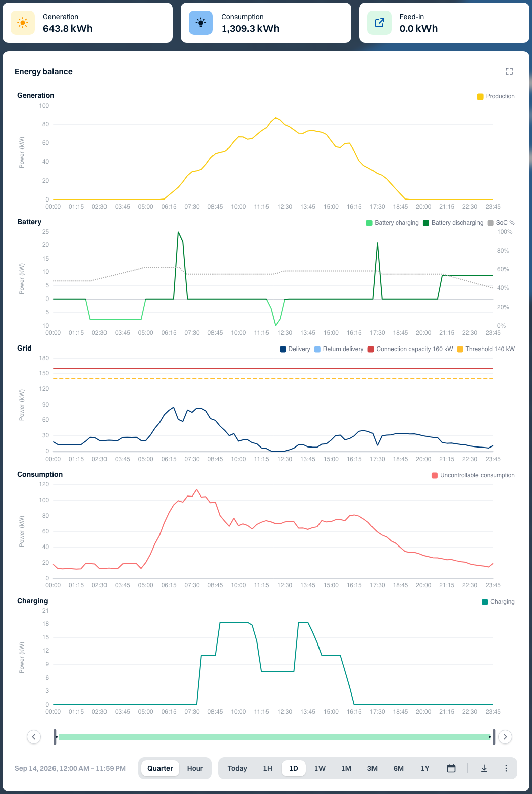Select the 1D time range
The height and width of the screenshot is (794, 532).
click(294, 768)
